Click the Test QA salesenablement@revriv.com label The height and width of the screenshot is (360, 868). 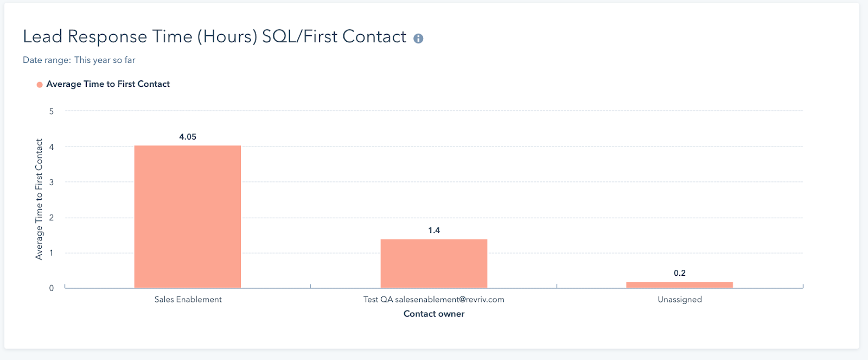(434, 299)
